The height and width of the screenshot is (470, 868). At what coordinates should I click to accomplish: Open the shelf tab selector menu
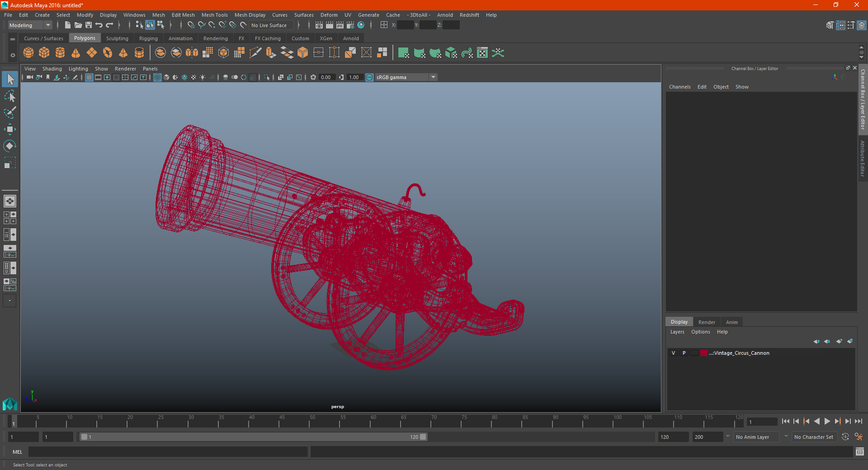tap(13, 39)
